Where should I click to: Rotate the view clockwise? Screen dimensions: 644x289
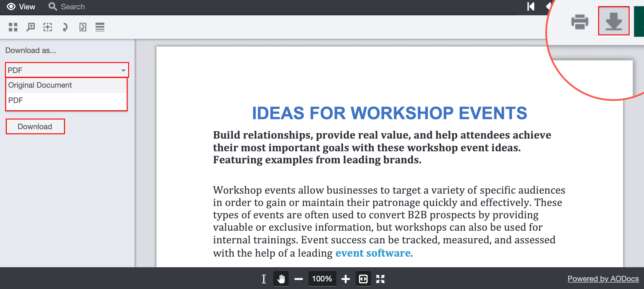coord(65,27)
